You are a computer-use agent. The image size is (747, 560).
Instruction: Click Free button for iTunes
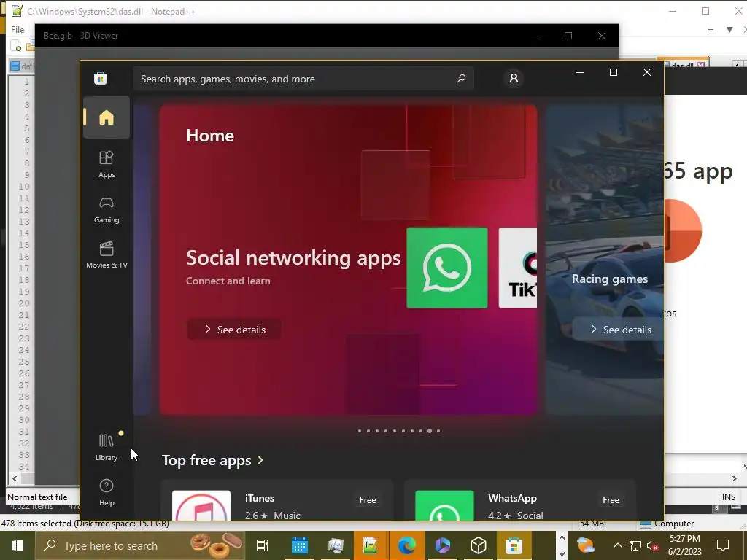pos(368,500)
